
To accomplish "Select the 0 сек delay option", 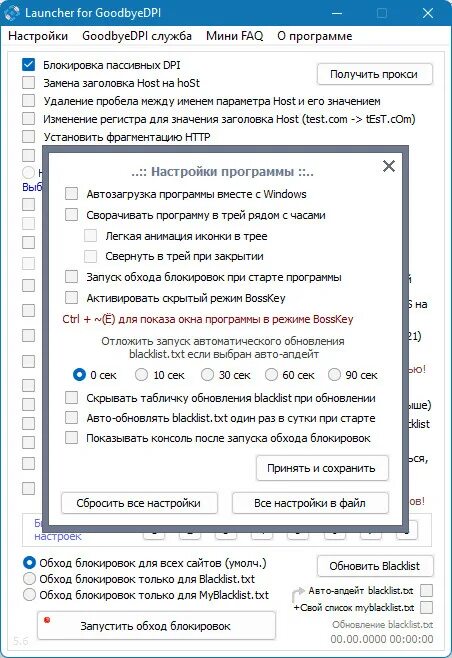I will click(79, 374).
